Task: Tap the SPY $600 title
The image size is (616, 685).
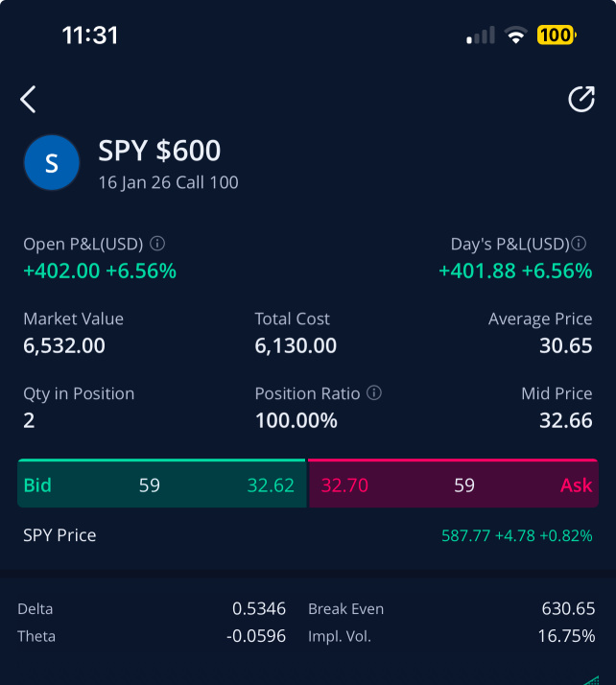Action: (159, 151)
